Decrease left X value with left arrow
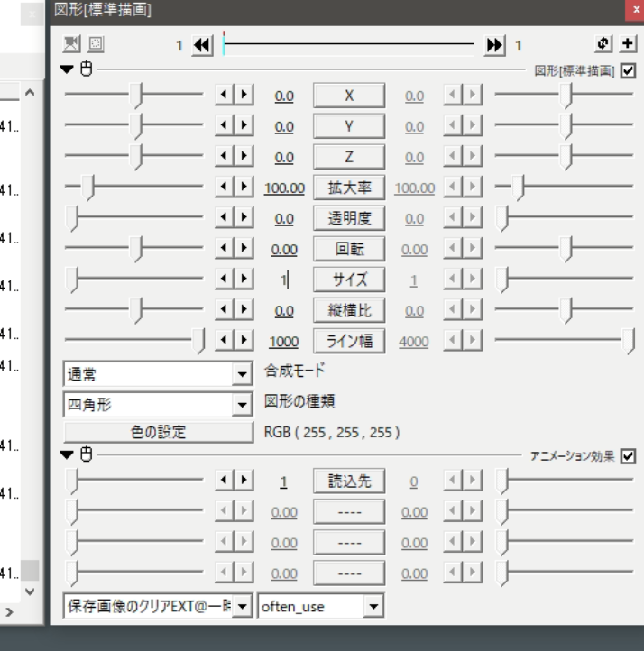 pos(225,95)
